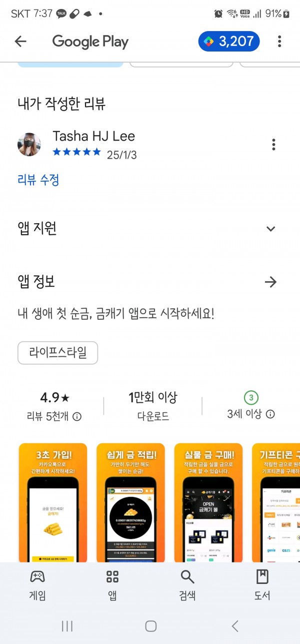Tap the green age rating 3 badge
The width and height of the screenshot is (300, 644).
coord(251,398)
